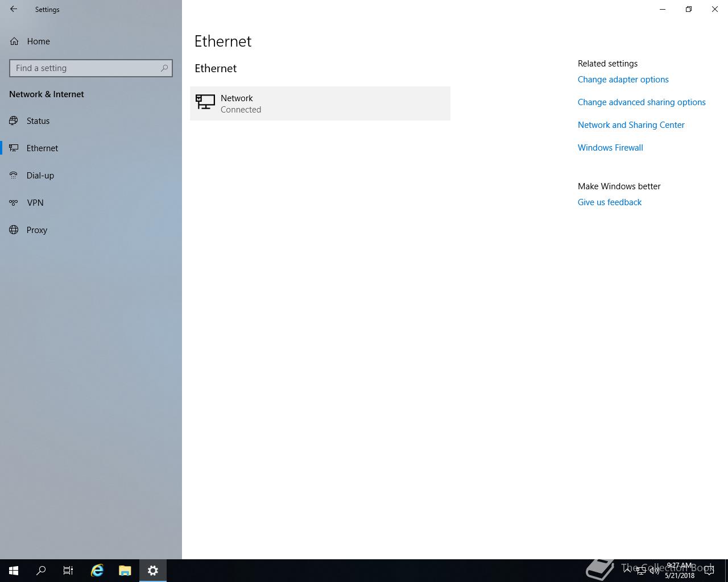Open the volume control in system tray
728x582 pixels.
pos(655,571)
